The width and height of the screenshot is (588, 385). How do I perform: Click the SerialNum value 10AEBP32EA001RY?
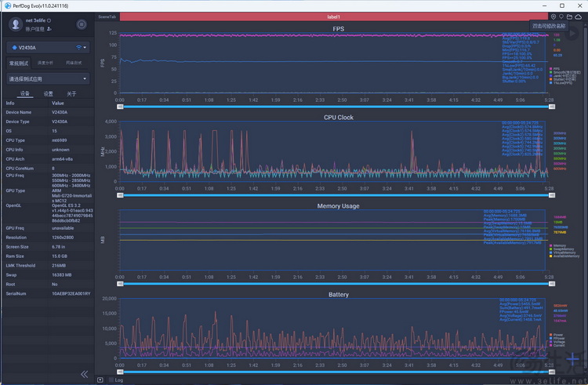(71, 293)
